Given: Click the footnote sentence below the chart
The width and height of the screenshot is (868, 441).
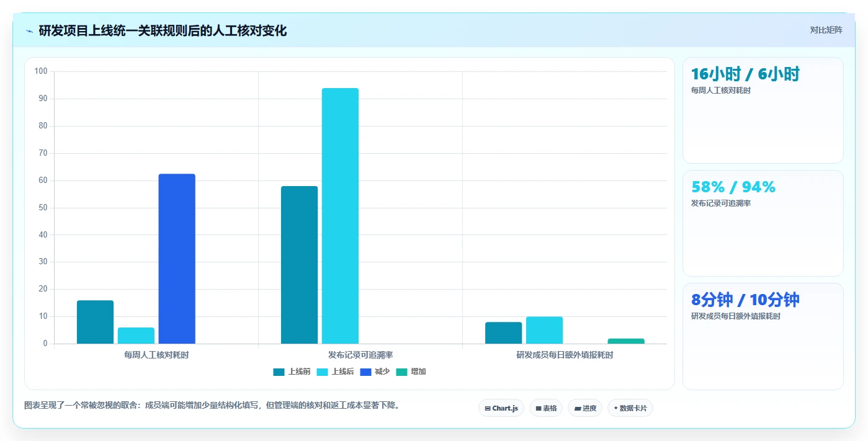Looking at the screenshot, I should [x=212, y=406].
